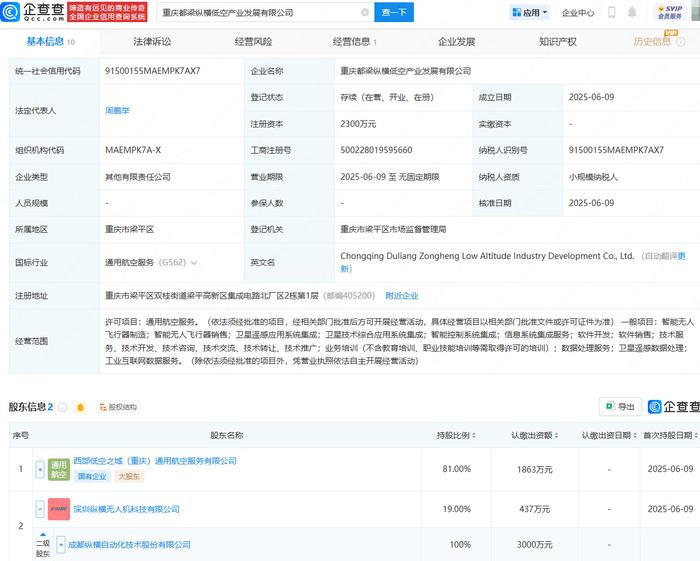Screen dimensions: 700x561
Task: Clear the search box with the X icon
Action: [x=365, y=12]
